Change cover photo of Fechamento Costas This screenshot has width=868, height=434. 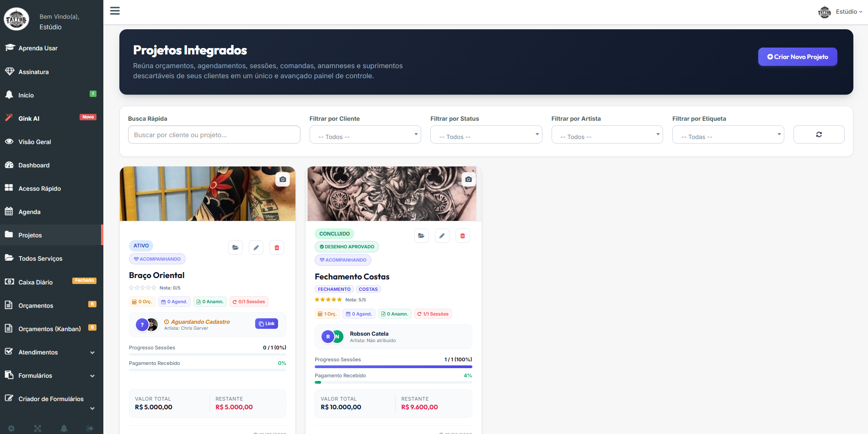point(468,179)
